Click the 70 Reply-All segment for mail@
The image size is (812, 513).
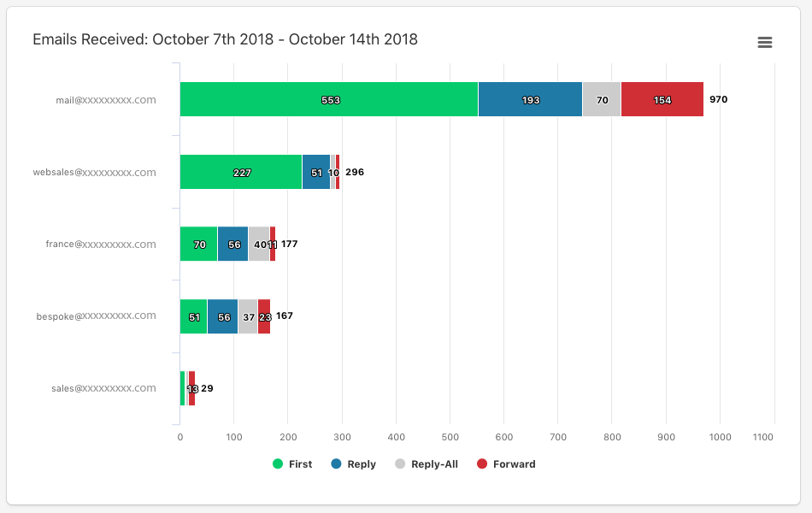click(602, 99)
